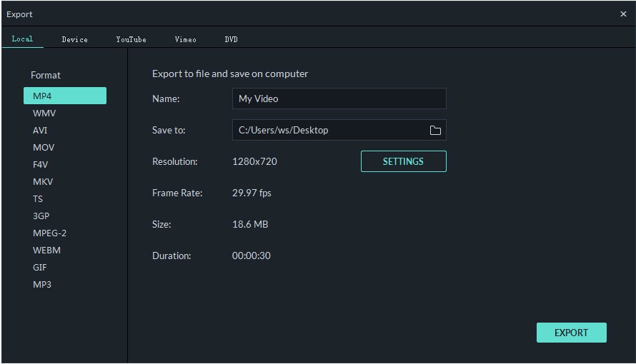Click the 'Frame Rate:' label
This screenshot has height=364, width=636.
[177, 193]
